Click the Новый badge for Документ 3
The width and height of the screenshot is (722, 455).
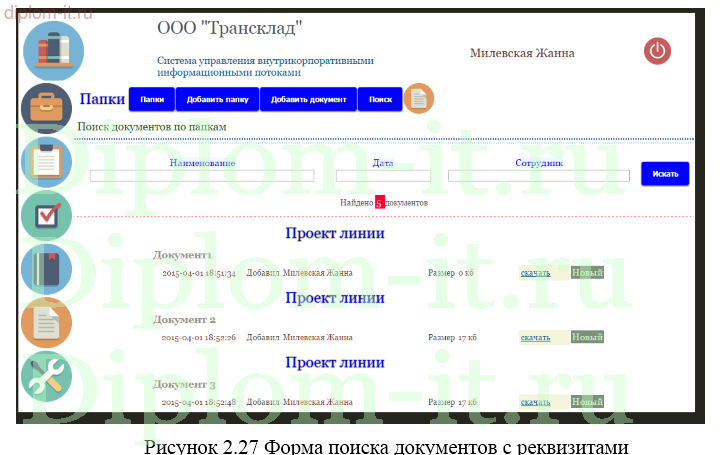point(587,402)
